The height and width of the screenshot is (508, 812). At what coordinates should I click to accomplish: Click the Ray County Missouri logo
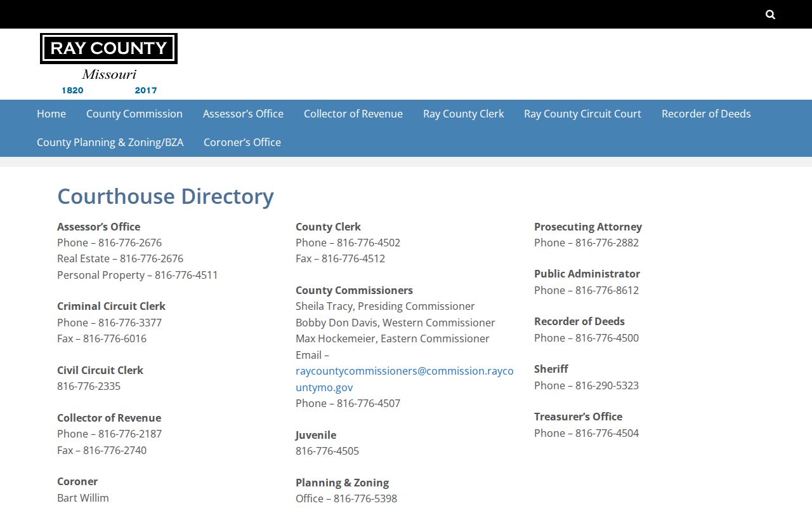tap(108, 64)
